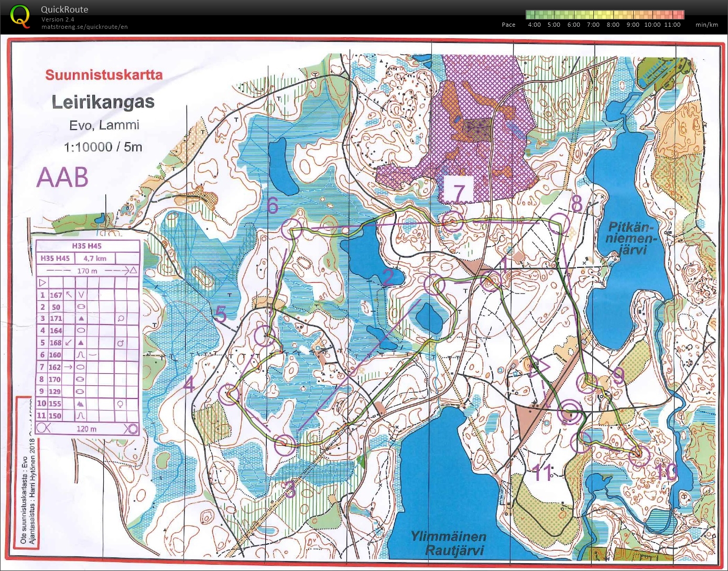Image resolution: width=728 pixels, height=571 pixels.
Task: Click the Leirikangas map title
Action: pos(103,102)
